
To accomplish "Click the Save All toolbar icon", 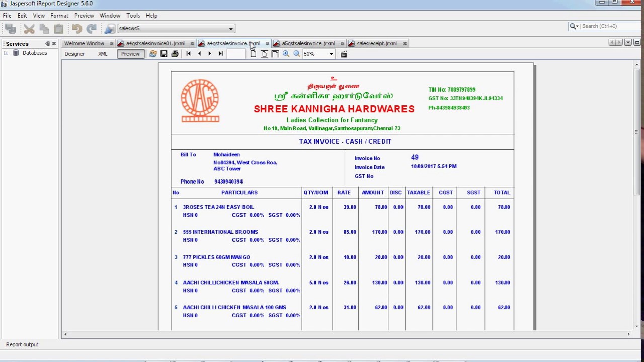I will pyautogui.click(x=10, y=29).
